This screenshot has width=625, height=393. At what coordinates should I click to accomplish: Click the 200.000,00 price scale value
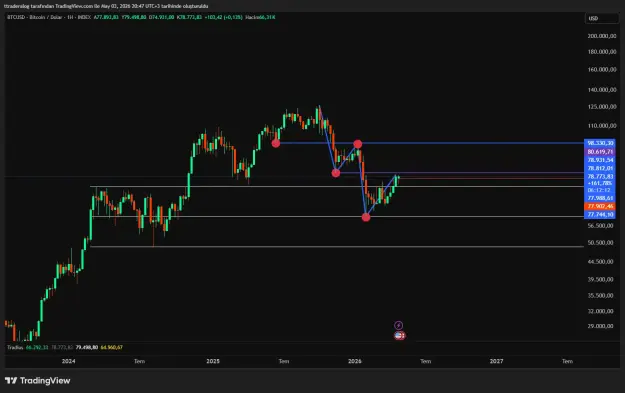tap(601, 36)
